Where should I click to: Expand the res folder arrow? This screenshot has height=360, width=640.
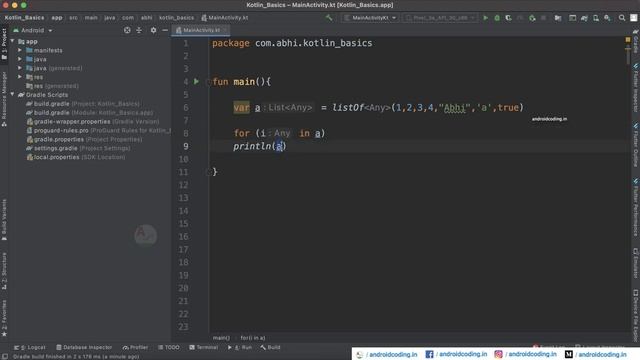(x=20, y=77)
